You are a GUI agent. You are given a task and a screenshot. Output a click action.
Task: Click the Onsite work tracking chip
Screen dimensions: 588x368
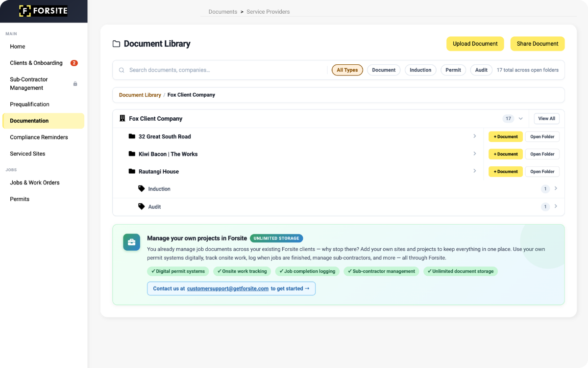(x=242, y=271)
